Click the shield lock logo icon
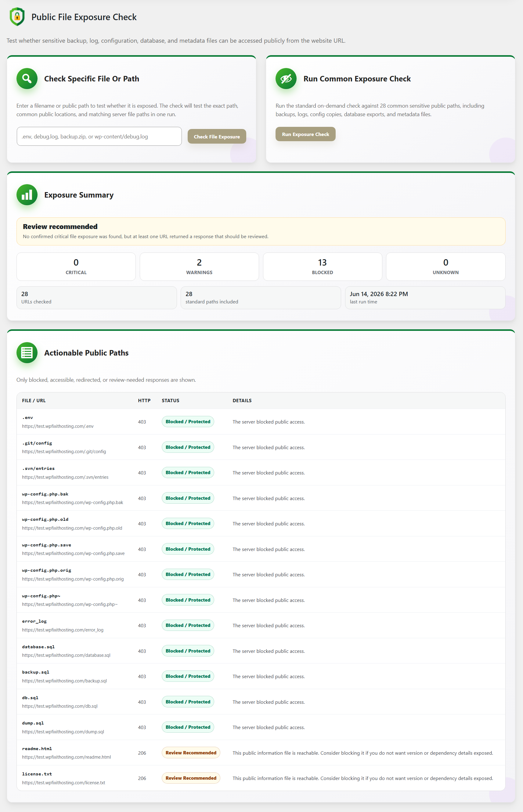Viewport: 523px width, 812px height. (x=17, y=17)
